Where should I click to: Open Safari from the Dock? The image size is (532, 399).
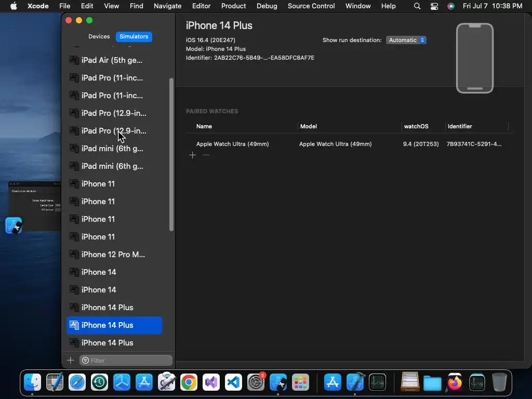click(x=77, y=382)
